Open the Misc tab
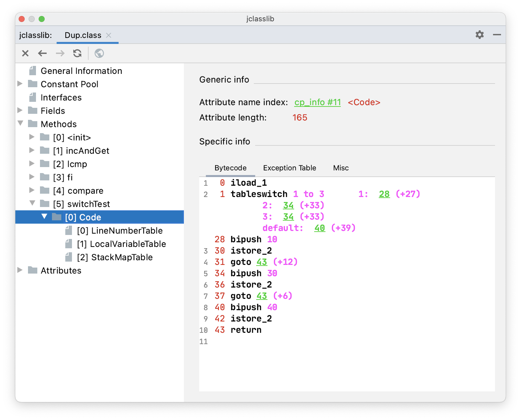Image resolution: width=521 pixels, height=420 pixels. pyautogui.click(x=340, y=168)
